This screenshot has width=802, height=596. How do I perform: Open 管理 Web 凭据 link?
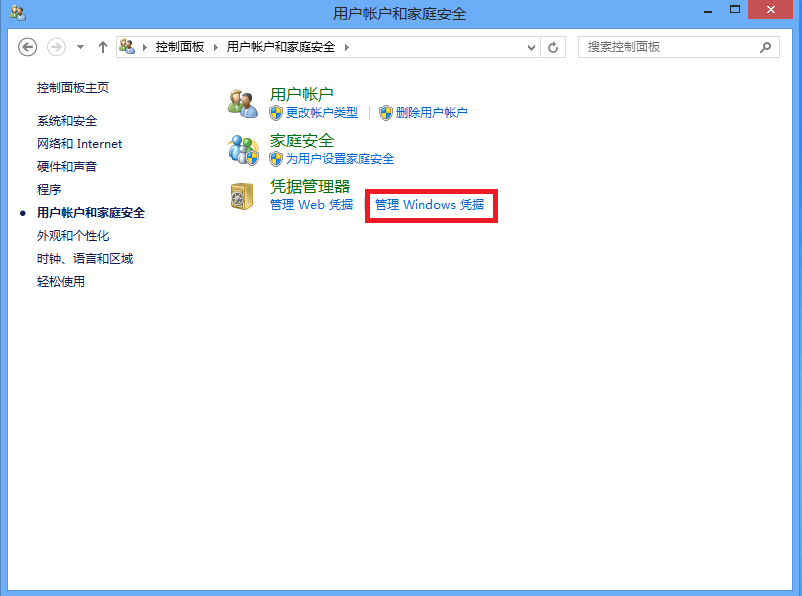tap(311, 205)
